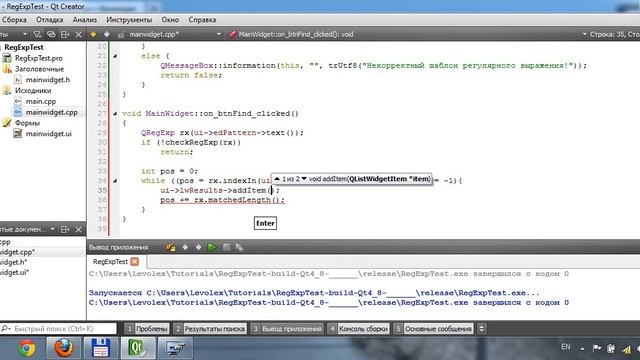Viewport: 640px width, 360px height.
Task: Launch Google Chrome from the taskbar
Action: (27, 348)
